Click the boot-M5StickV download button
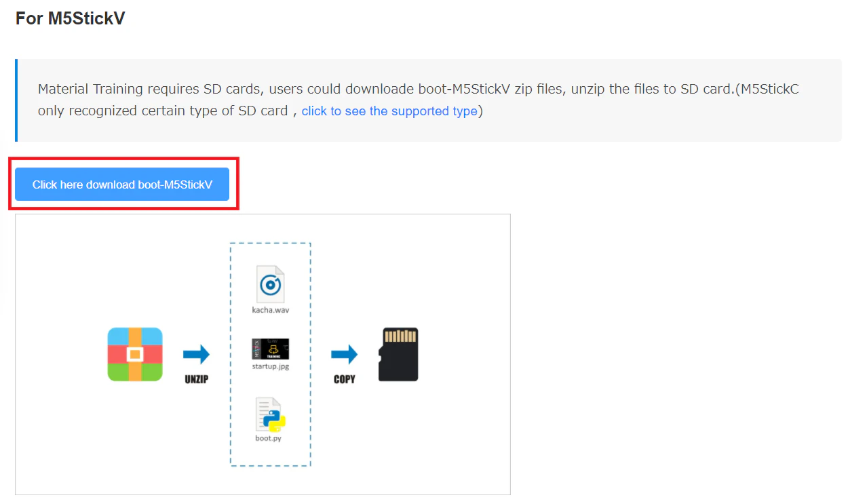The height and width of the screenshot is (504, 848). [x=122, y=185]
